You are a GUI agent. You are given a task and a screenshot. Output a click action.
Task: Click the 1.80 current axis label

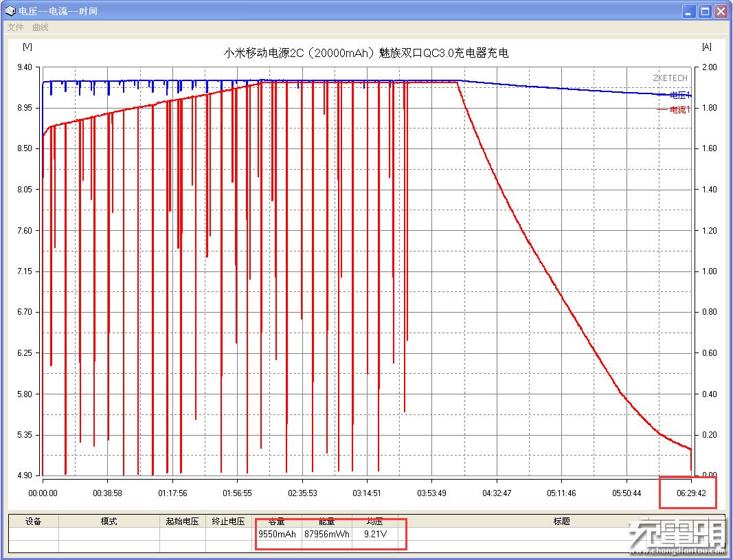[709, 108]
